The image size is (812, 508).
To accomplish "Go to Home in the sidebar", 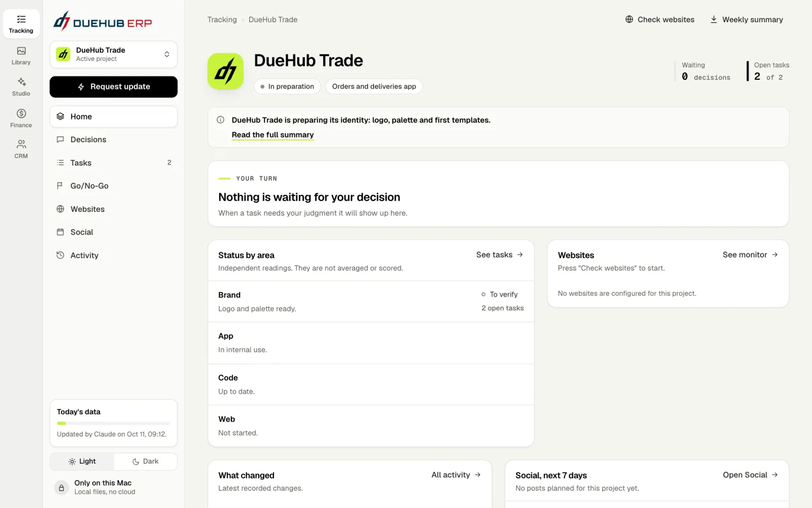I will [x=114, y=116].
